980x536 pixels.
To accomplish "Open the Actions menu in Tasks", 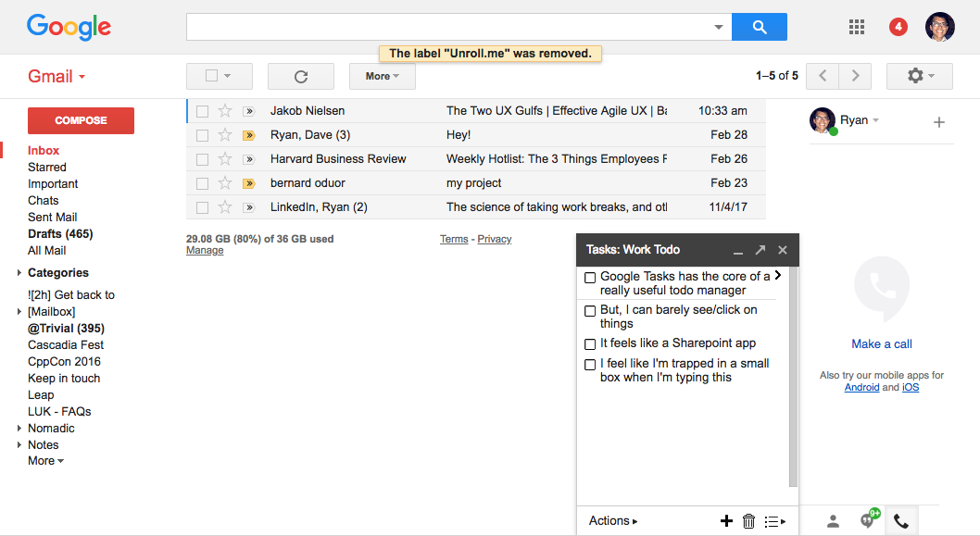I will pyautogui.click(x=612, y=521).
